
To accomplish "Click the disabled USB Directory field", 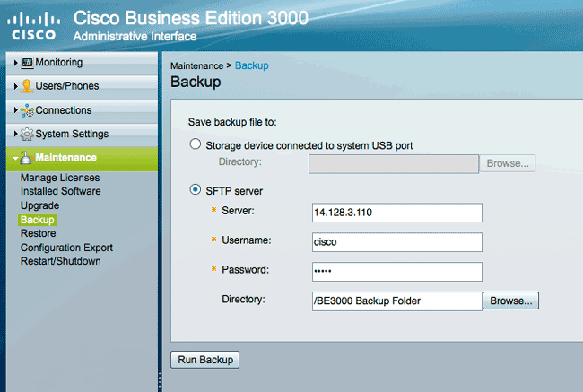I will tap(394, 164).
